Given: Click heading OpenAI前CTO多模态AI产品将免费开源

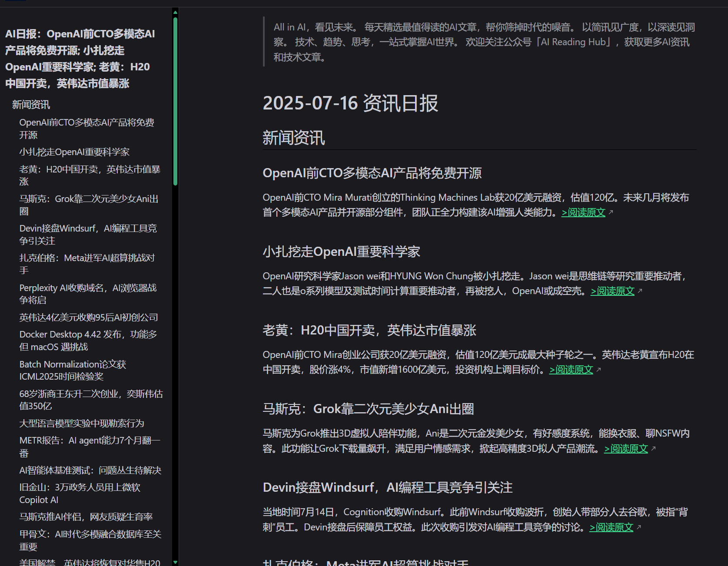Looking at the screenshot, I should pyautogui.click(x=372, y=173).
